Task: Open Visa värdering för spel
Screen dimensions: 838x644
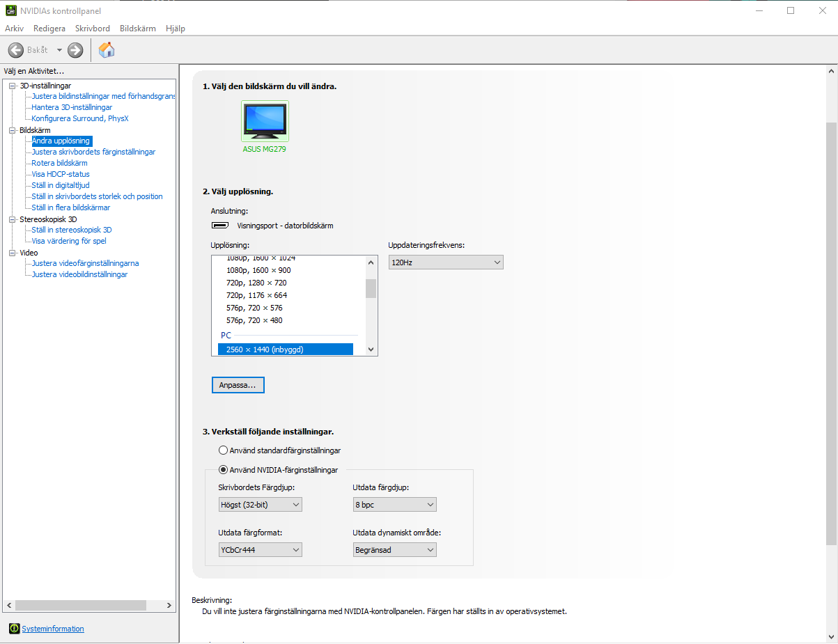Action: click(x=69, y=241)
